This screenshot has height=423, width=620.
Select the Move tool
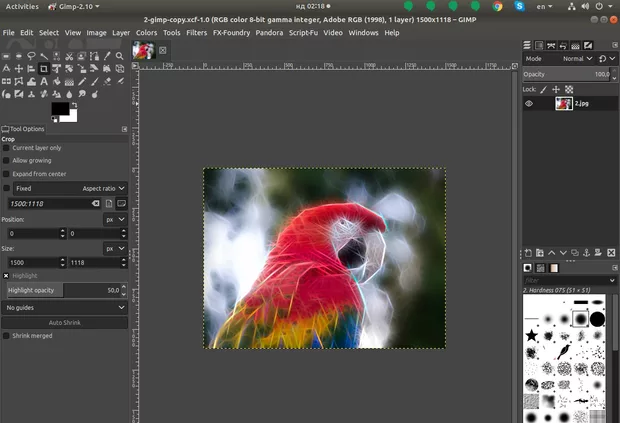18,68
